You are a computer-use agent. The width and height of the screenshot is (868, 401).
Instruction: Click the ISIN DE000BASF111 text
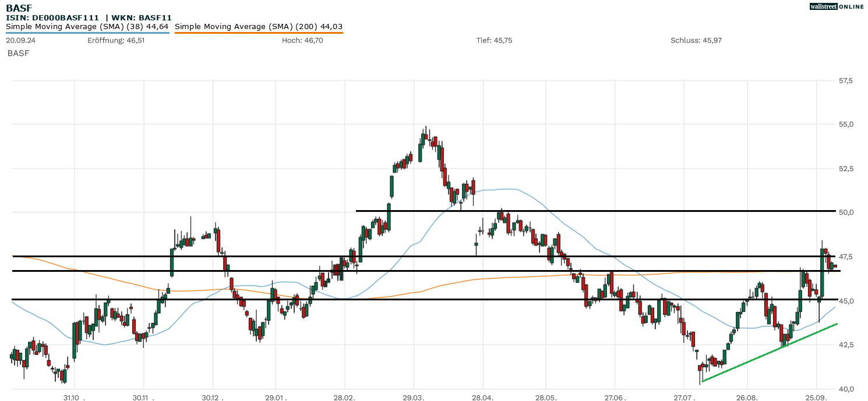point(52,17)
